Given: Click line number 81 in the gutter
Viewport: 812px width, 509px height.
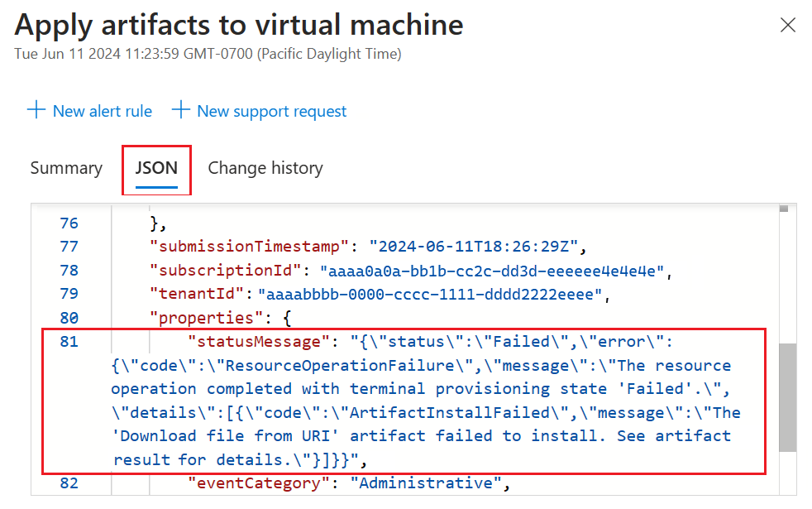Looking at the screenshot, I should [x=69, y=342].
